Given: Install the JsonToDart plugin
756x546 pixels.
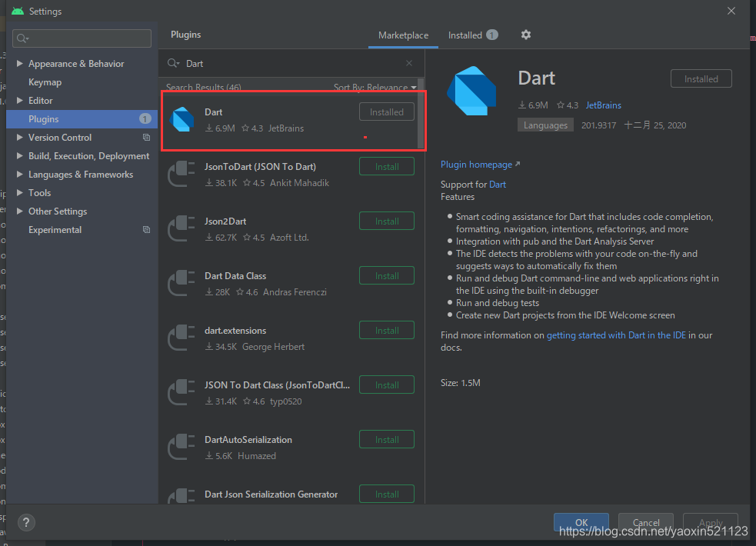Looking at the screenshot, I should pyautogui.click(x=387, y=166).
